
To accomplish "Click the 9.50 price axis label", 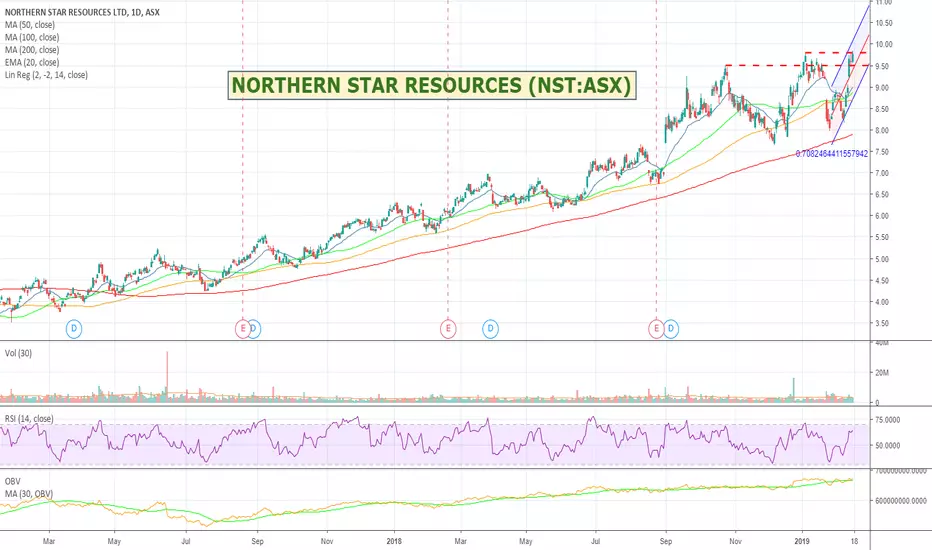I will (x=882, y=66).
